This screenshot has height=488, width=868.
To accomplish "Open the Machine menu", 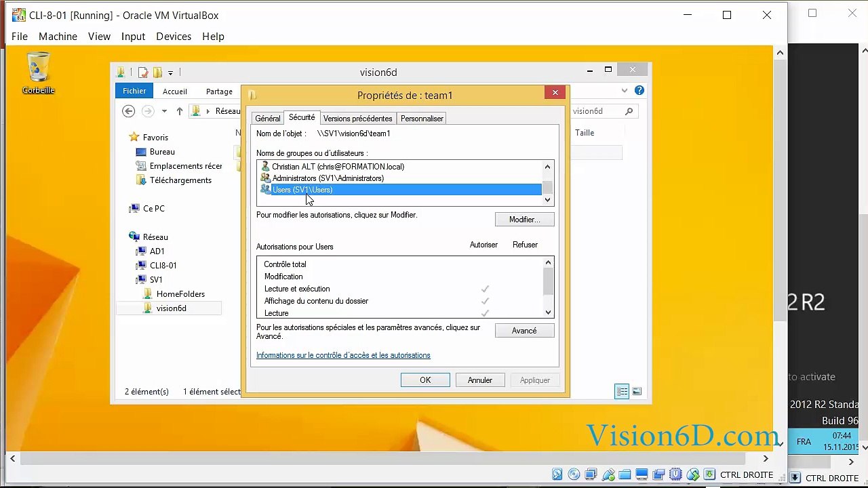I will click(x=58, y=37).
